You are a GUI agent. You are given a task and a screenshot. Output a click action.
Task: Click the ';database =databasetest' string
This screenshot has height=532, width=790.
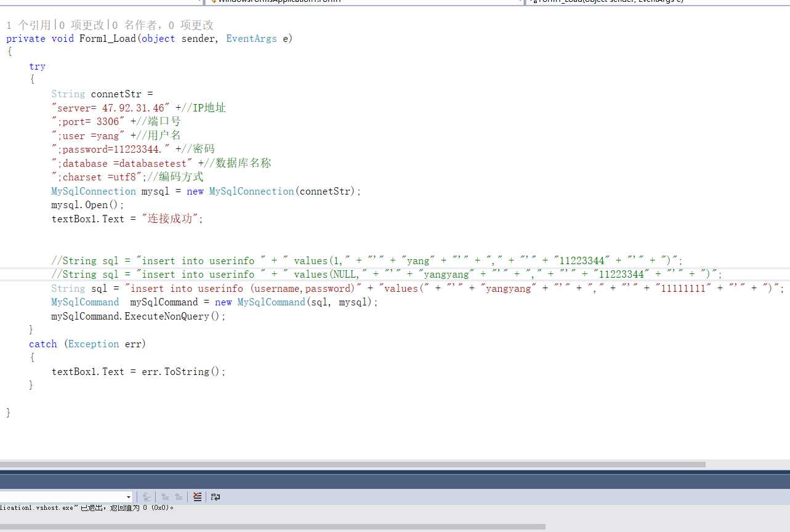pyautogui.click(x=122, y=164)
